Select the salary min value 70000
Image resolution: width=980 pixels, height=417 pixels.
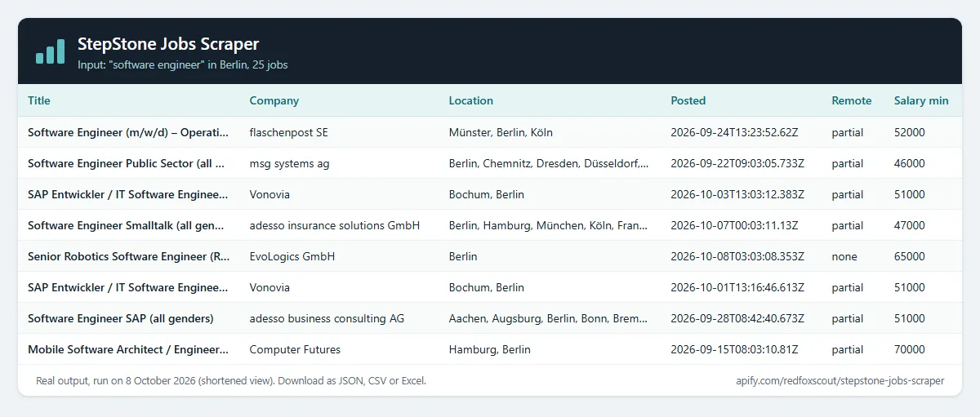pyautogui.click(x=910, y=349)
